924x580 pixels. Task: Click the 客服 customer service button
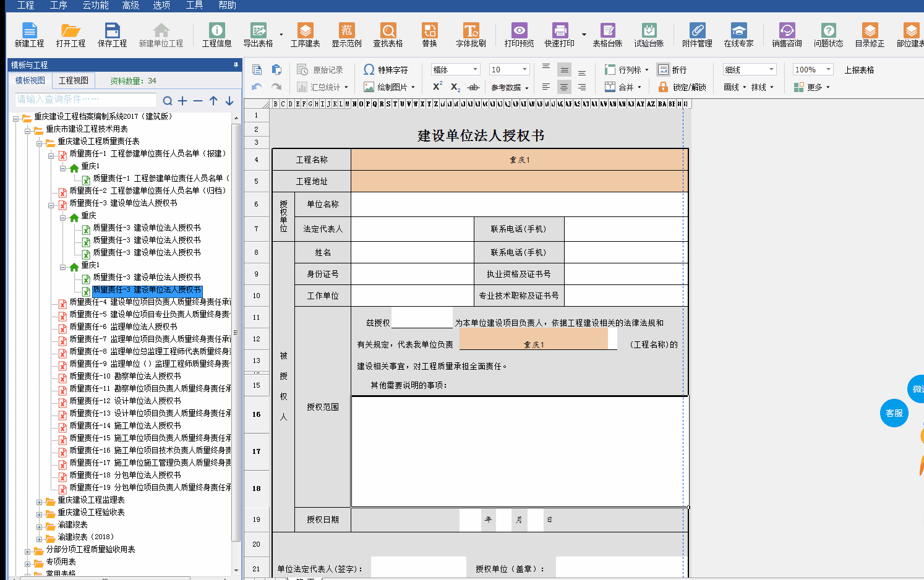pos(894,413)
